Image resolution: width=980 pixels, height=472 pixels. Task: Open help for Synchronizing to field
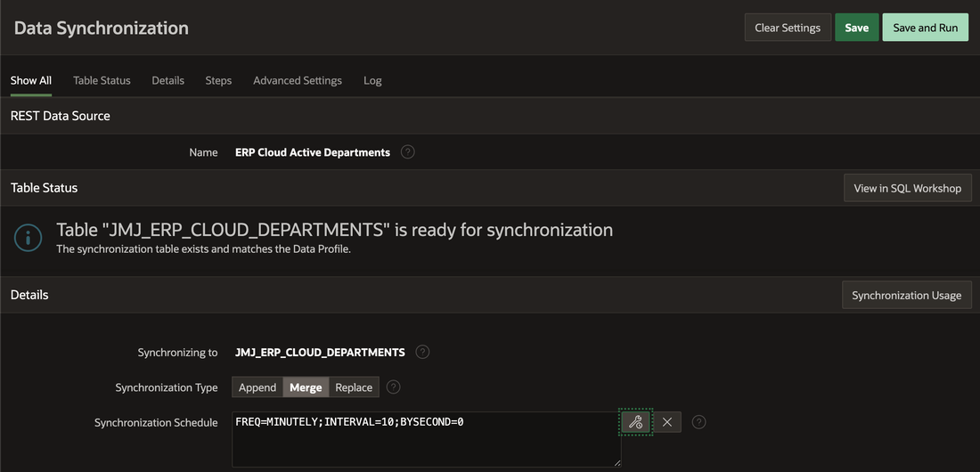pyautogui.click(x=423, y=352)
